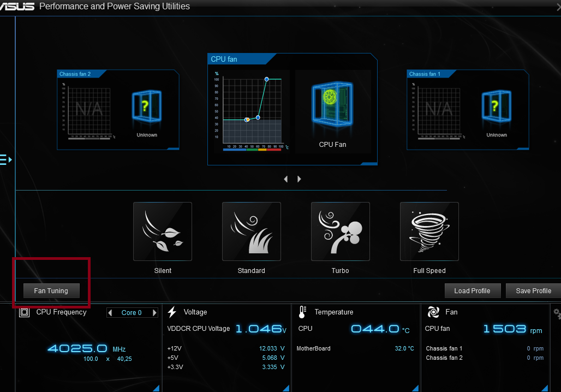Click the Voltage lightning bolt icon

click(x=172, y=312)
